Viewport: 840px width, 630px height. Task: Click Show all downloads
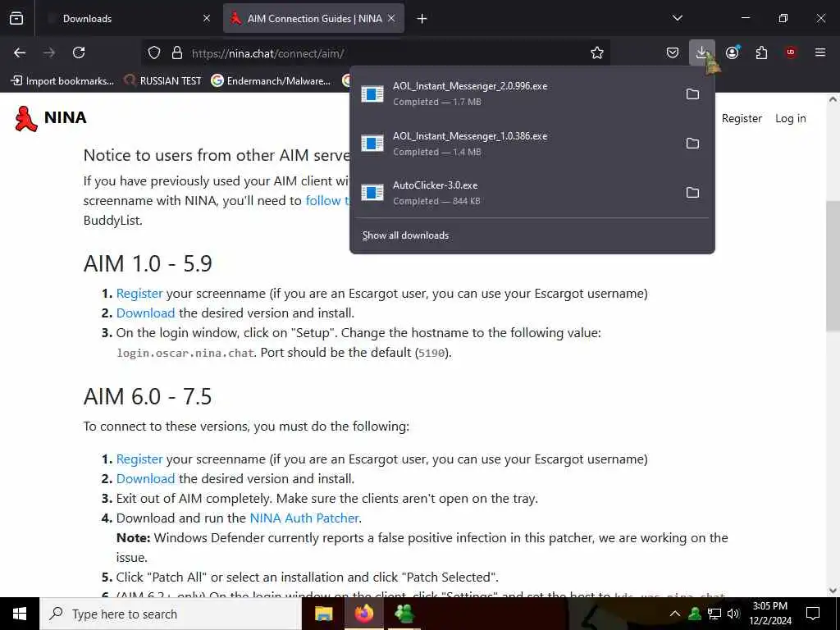coord(405,235)
